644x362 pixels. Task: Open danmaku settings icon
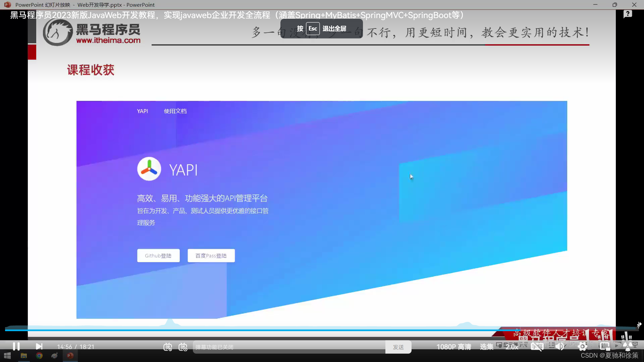pos(183,347)
